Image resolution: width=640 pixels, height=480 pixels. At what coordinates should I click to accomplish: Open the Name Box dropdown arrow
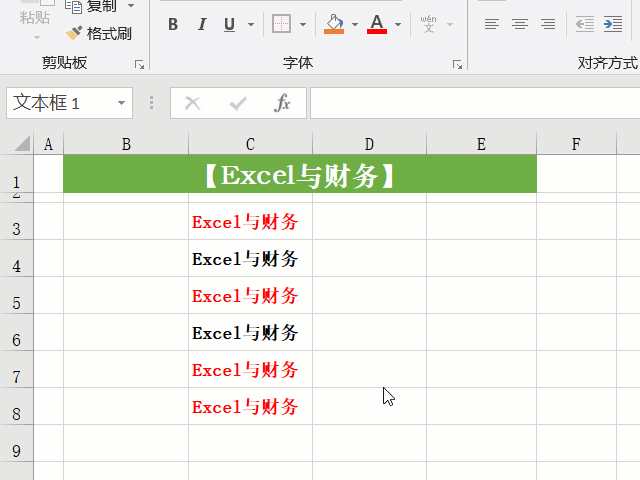click(121, 103)
